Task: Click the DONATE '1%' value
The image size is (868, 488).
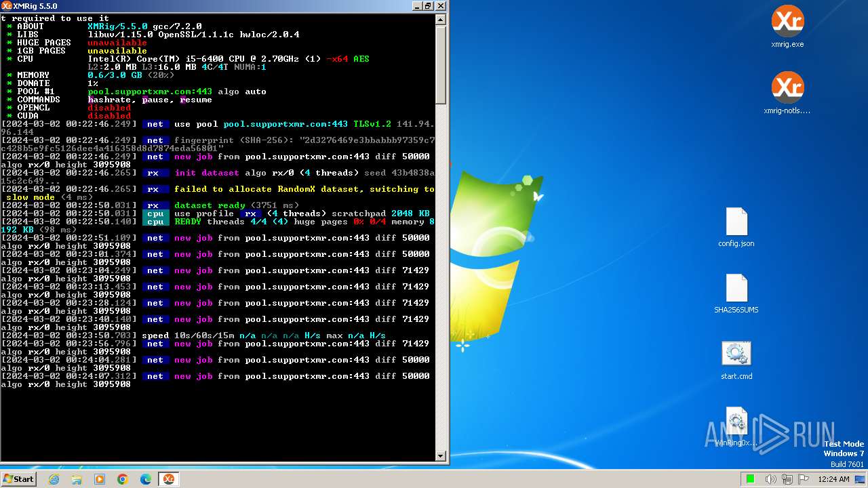Action: [93, 83]
